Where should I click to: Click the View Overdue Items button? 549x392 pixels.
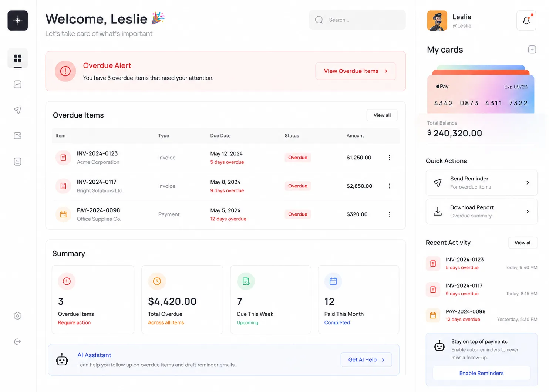356,71
